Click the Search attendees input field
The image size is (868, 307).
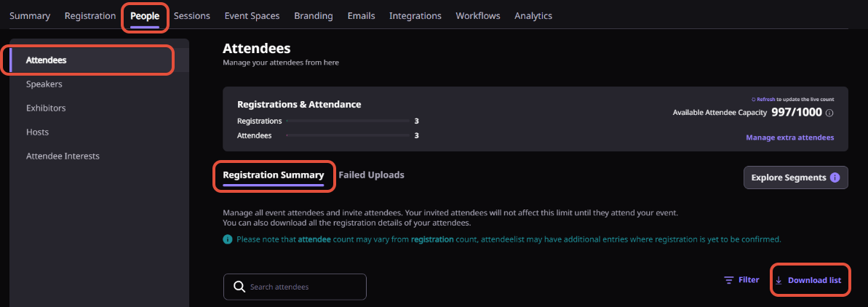coord(295,287)
